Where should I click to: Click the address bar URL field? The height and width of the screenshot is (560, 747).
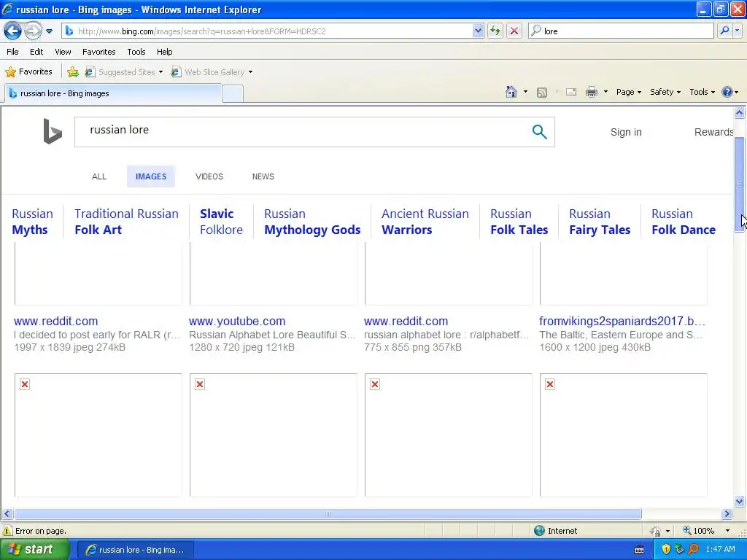click(273, 31)
